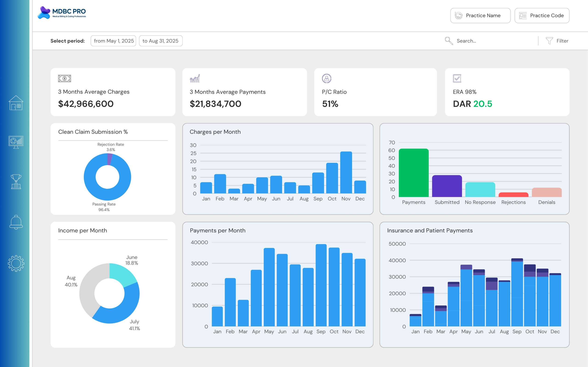Expand the Practice Name selector

click(x=480, y=15)
